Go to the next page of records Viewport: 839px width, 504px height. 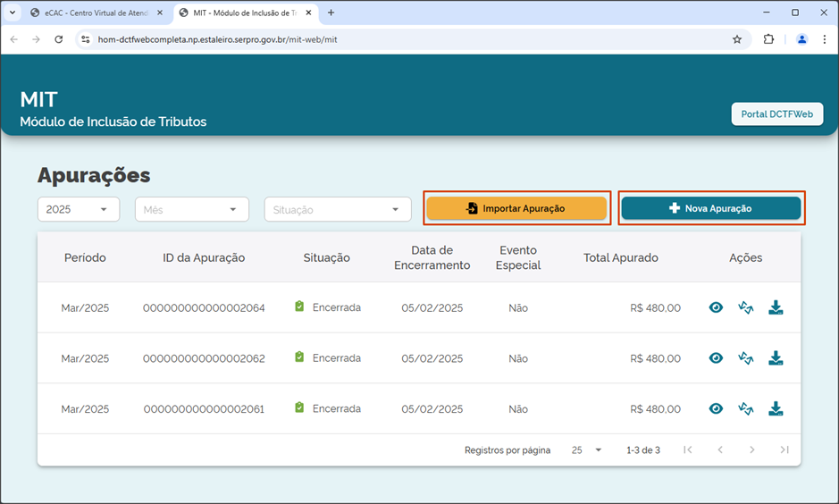pyautogui.click(x=751, y=450)
